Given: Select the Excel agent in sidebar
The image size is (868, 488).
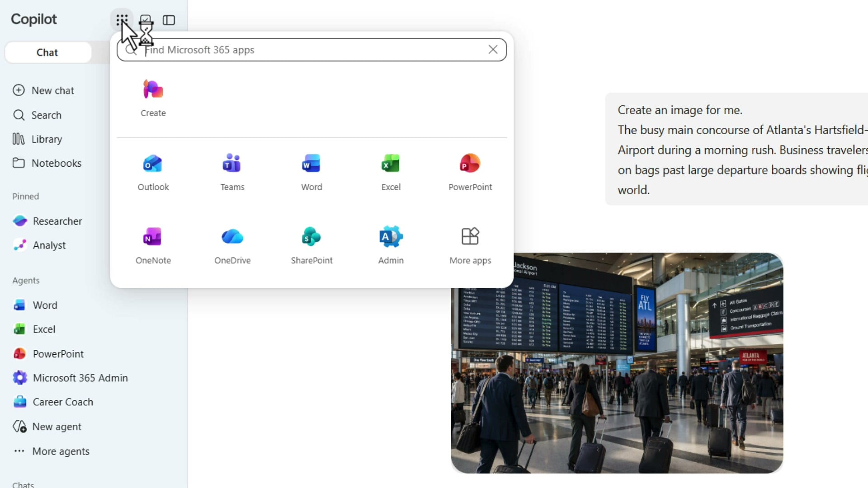Looking at the screenshot, I should point(35,329).
